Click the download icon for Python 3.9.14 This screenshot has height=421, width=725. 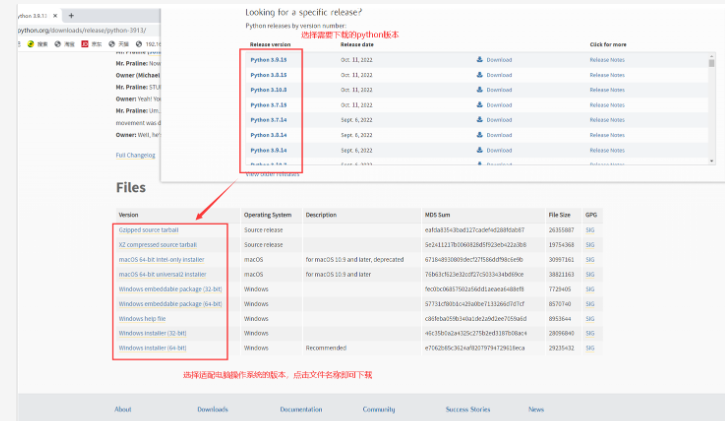pos(479,150)
